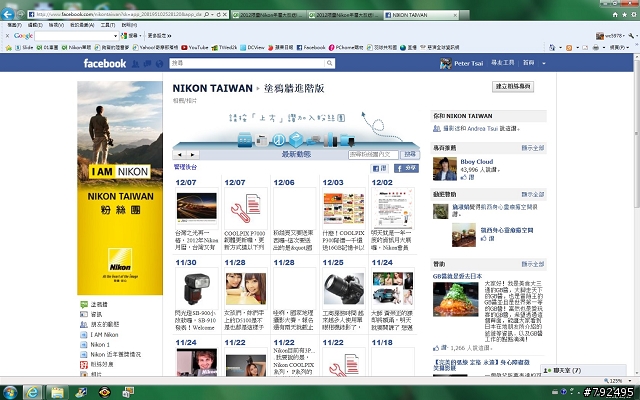640x400 pixels.
Task: Open the 11/30 SB-900 flash thumbnail
Action: pos(196,288)
